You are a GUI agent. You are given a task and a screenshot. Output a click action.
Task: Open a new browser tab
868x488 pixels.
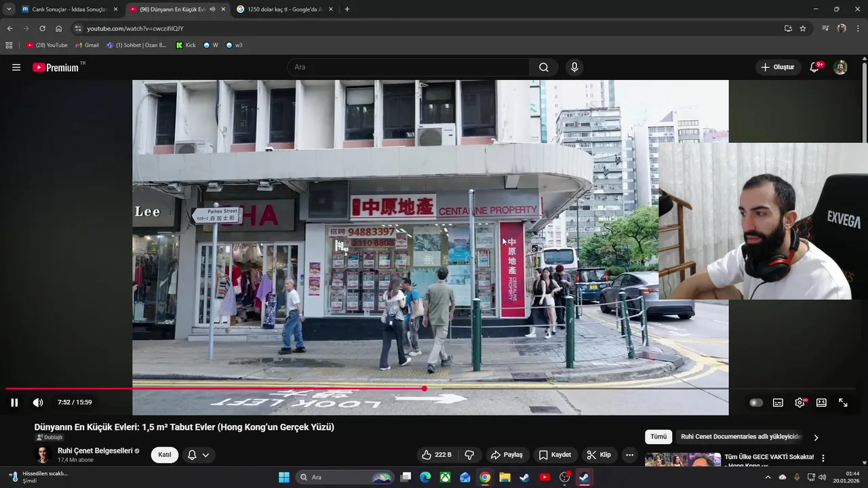(347, 9)
